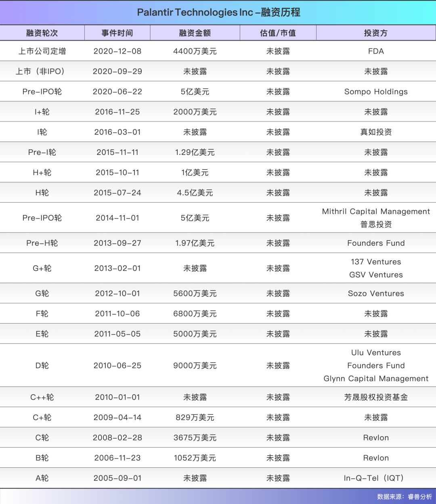Click the date 2020-09-29
Viewport: 436px width, 504px height.
click(117, 71)
